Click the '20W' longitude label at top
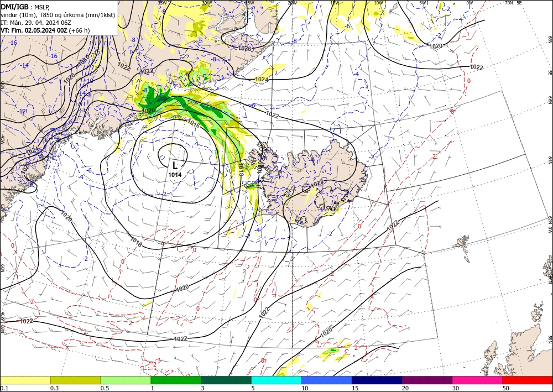Image resolution: width=553 pixels, height=392 pixels. [x=292, y=3]
